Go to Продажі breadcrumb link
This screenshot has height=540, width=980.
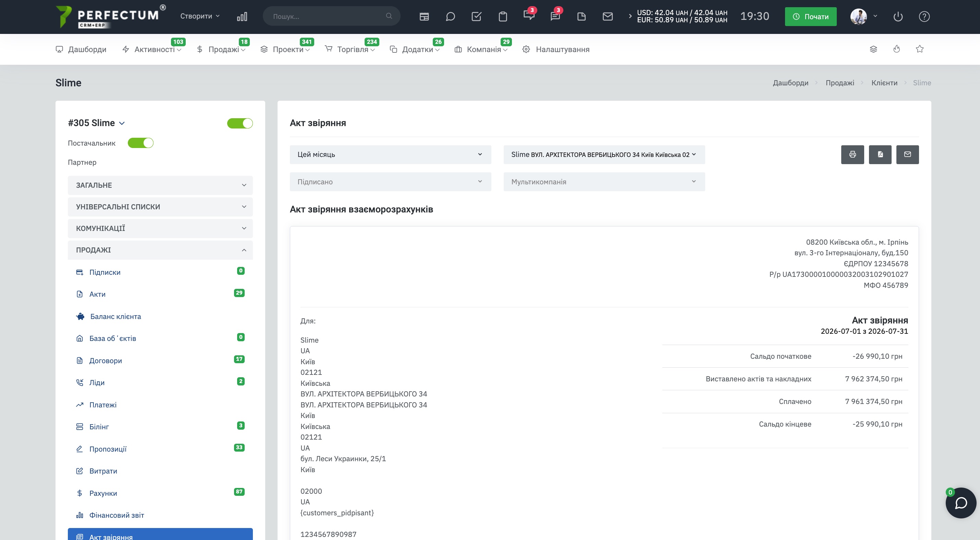pyautogui.click(x=840, y=83)
